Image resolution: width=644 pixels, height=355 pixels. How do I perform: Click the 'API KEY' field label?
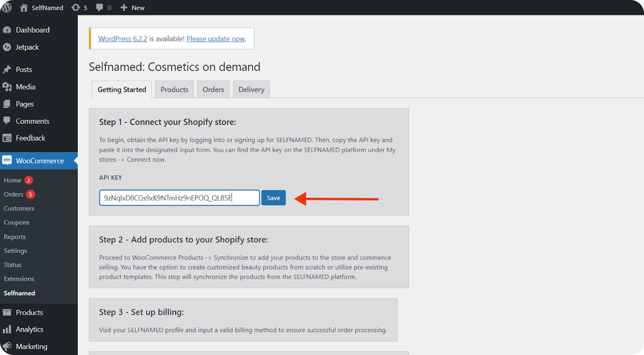111,177
